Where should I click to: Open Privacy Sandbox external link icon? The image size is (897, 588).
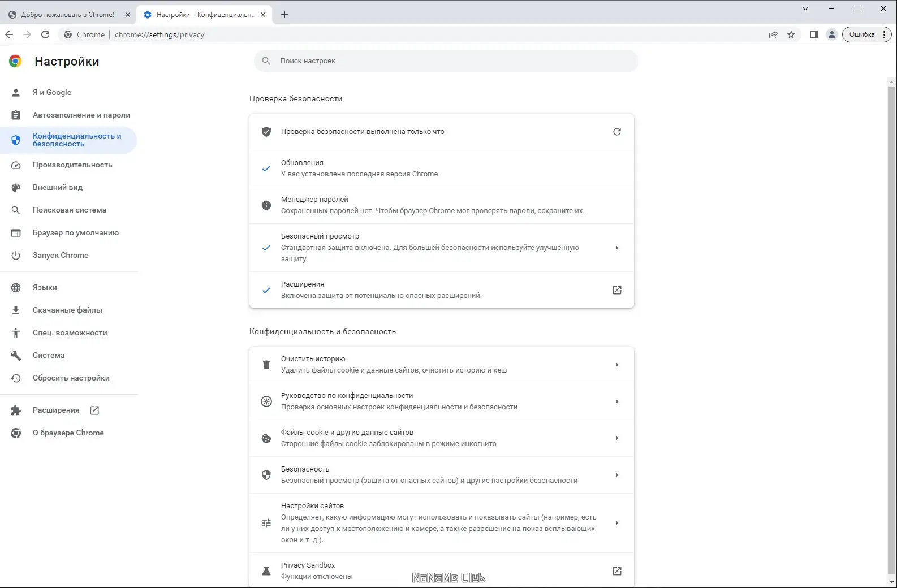tap(617, 571)
